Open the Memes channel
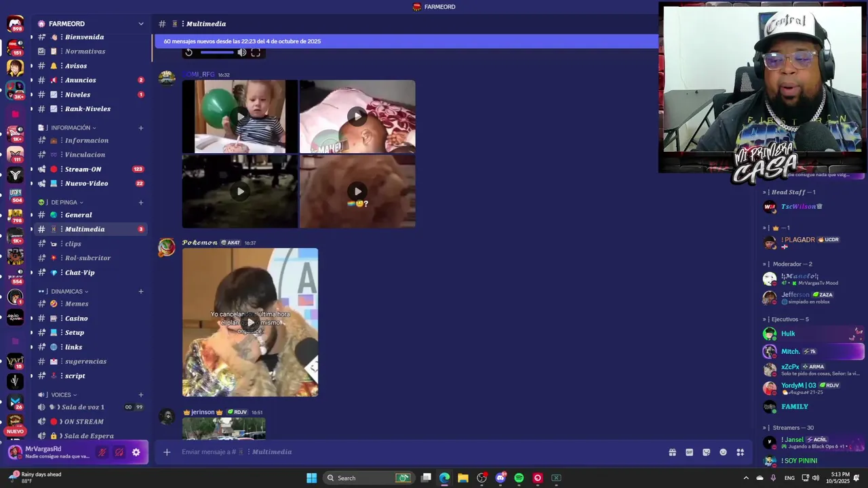The image size is (868, 488). coord(91,304)
